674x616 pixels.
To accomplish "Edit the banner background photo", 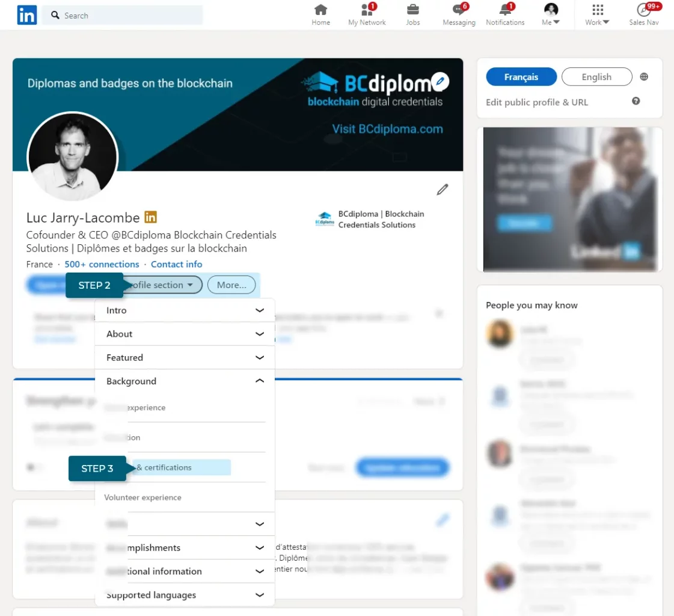I will click(x=440, y=81).
